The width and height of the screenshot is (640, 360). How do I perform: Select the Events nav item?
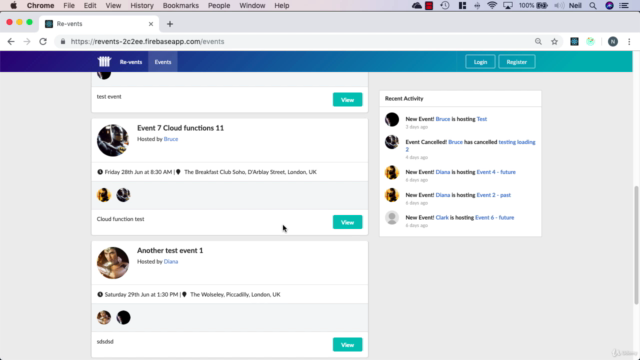(163, 62)
